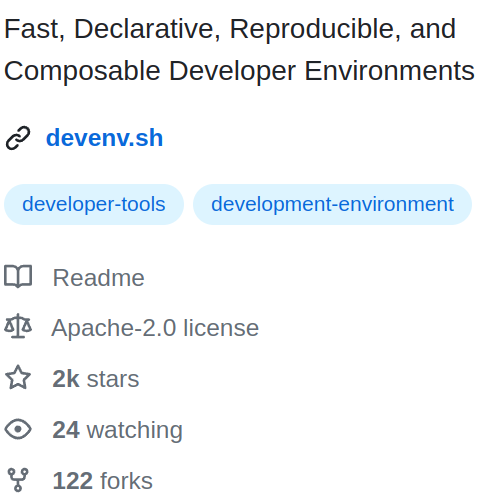Viewport: 497px width, 503px height.
Task: Click the balance scale license icon
Action: pyautogui.click(x=18, y=326)
